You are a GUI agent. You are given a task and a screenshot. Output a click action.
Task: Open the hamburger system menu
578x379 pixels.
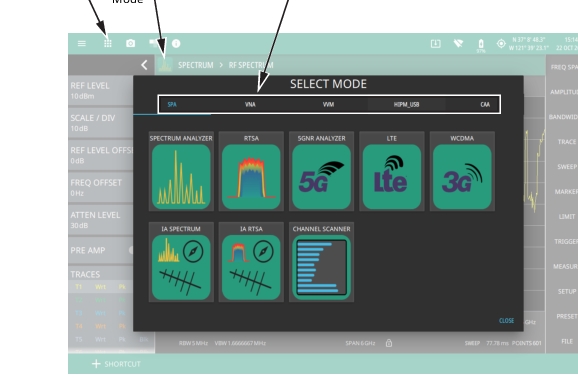click(x=82, y=44)
